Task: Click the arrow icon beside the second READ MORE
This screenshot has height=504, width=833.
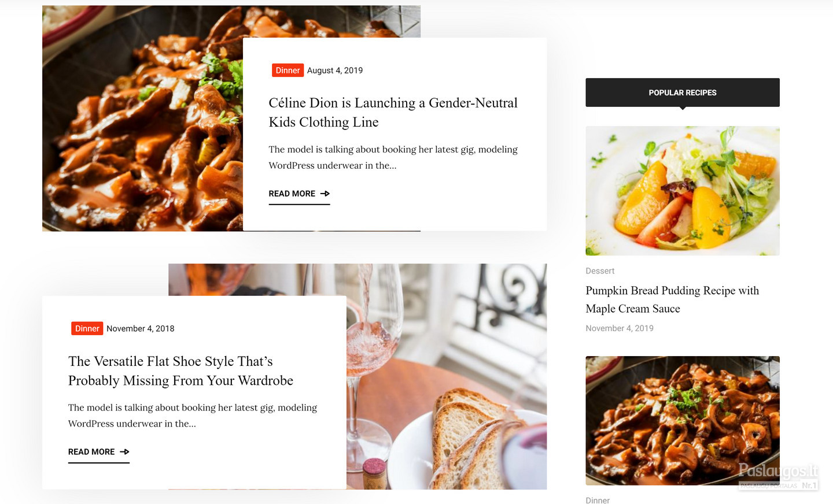Action: pos(124,452)
